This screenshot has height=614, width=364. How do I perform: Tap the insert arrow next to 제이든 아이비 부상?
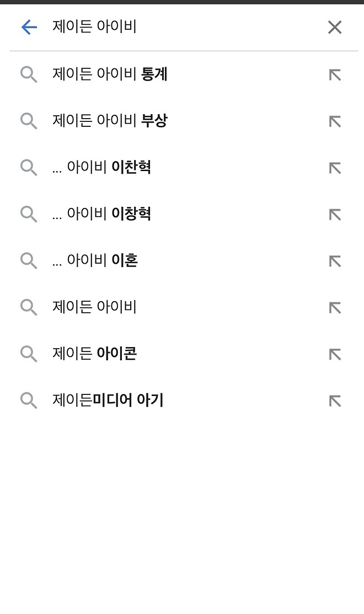pyautogui.click(x=335, y=121)
